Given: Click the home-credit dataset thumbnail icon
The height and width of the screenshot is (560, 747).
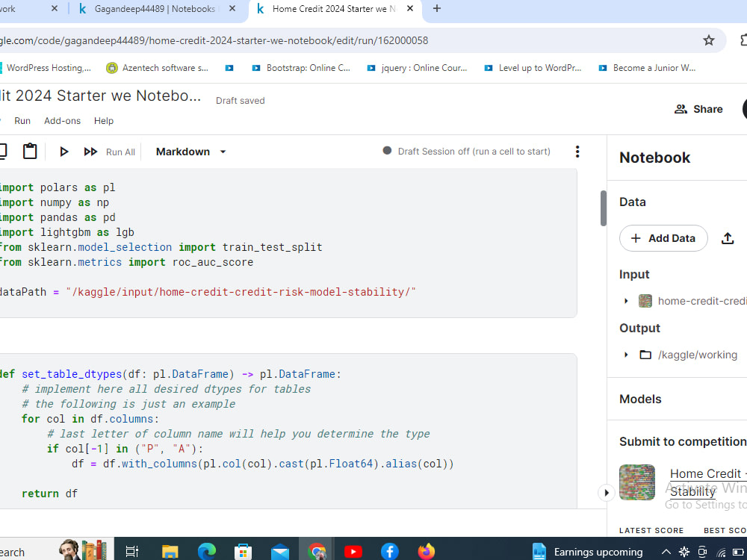Looking at the screenshot, I should [645, 301].
